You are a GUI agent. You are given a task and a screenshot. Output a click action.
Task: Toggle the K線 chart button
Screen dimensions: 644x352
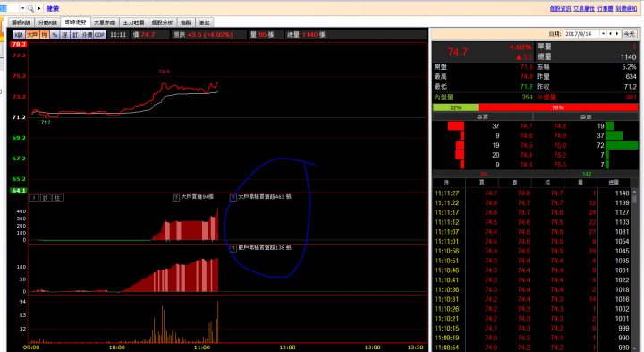pyautogui.click(x=19, y=35)
